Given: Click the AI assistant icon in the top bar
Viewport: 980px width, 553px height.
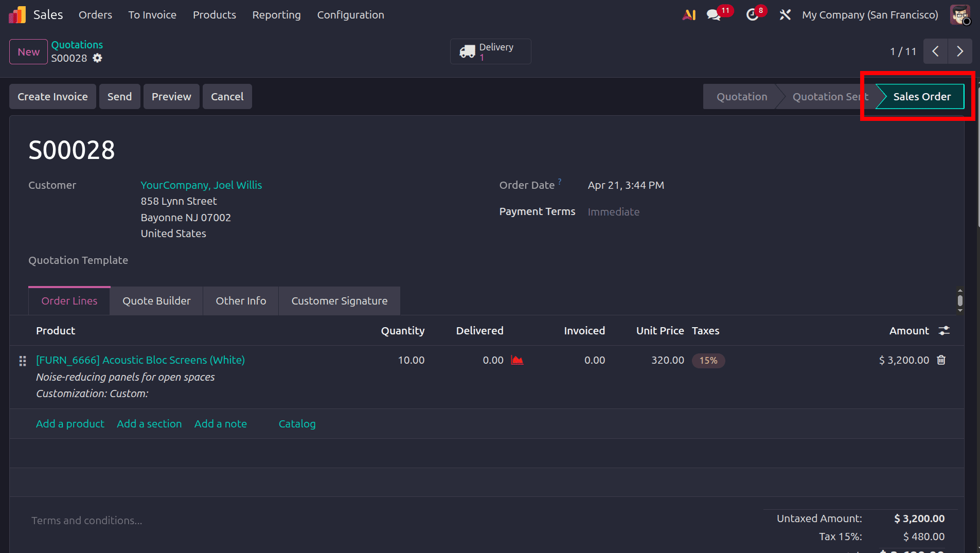Looking at the screenshot, I should (689, 14).
